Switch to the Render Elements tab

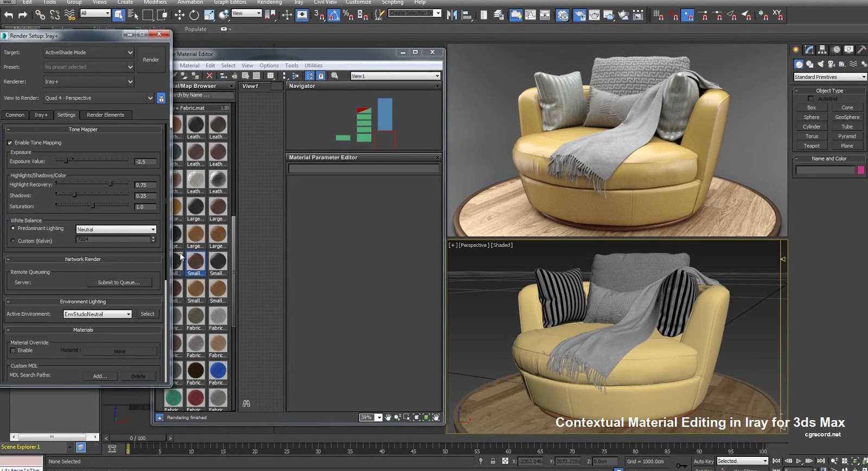[x=105, y=115]
